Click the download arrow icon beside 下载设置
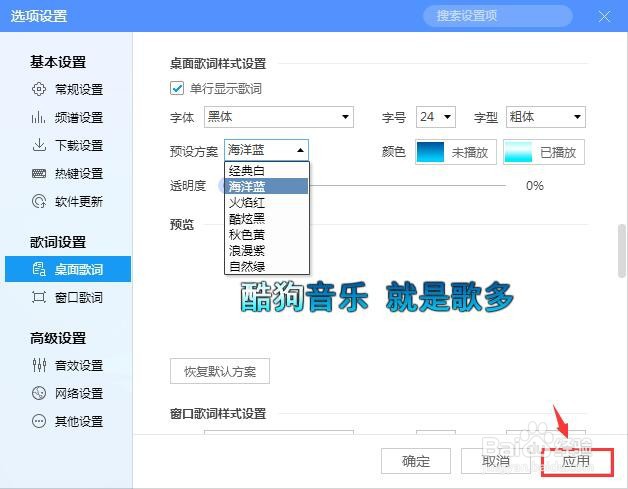This screenshot has height=489, width=628. (x=39, y=145)
